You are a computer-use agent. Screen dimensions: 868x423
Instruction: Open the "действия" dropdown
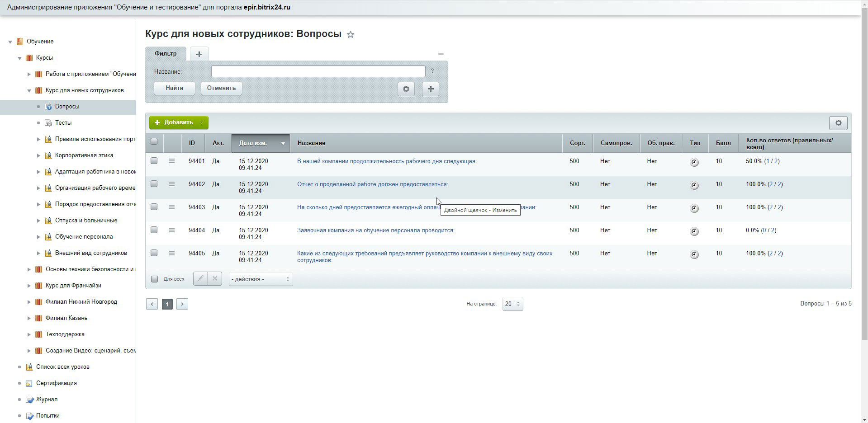261,279
